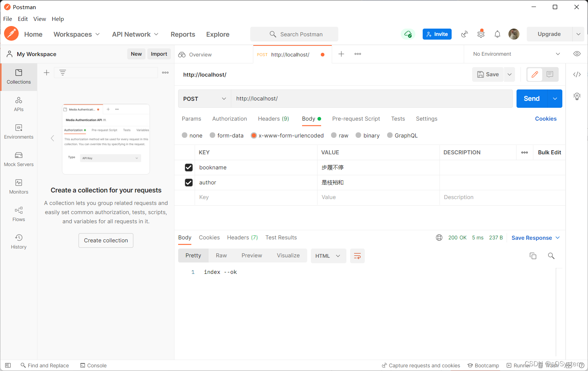
Task: Select the binary body type
Action: click(x=359, y=135)
